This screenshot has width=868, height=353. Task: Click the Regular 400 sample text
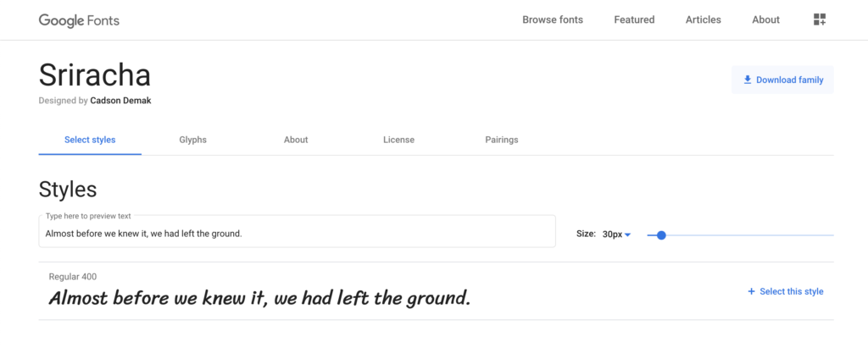pyautogui.click(x=259, y=298)
